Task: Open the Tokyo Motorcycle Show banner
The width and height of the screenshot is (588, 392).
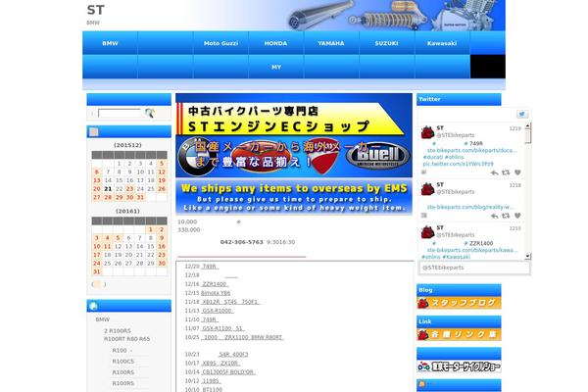Action: pyautogui.click(x=459, y=367)
